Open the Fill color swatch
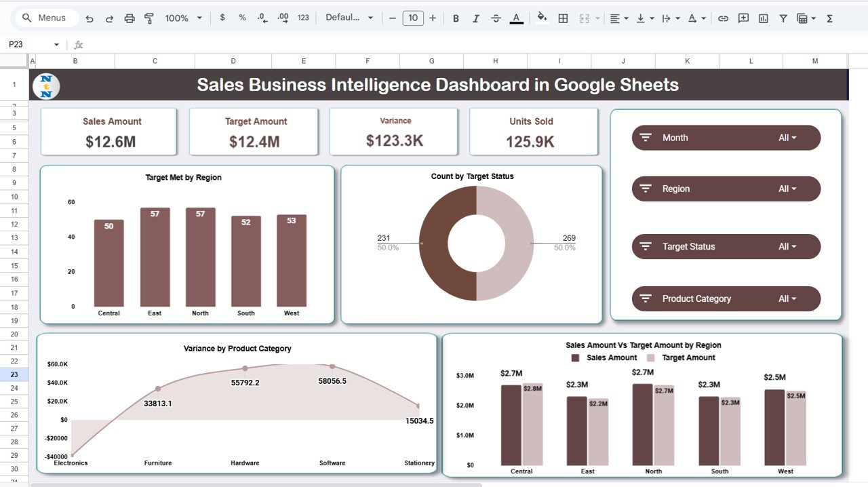 [x=542, y=18]
